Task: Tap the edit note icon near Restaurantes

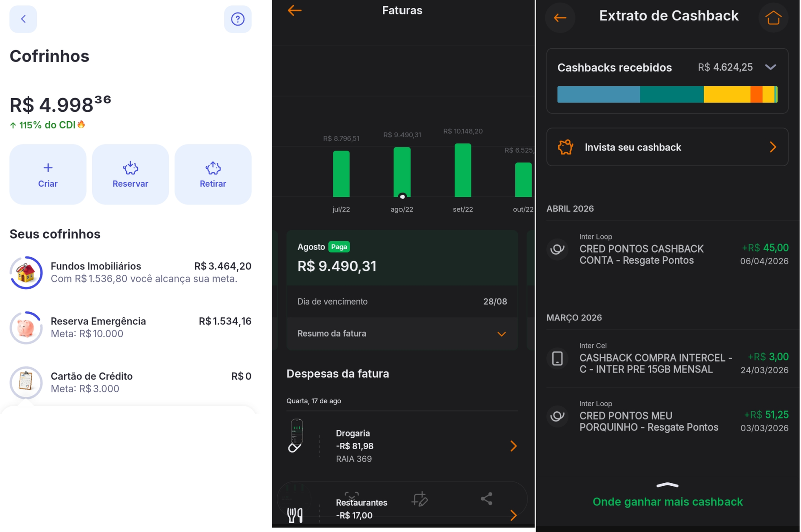Action: 420,499
